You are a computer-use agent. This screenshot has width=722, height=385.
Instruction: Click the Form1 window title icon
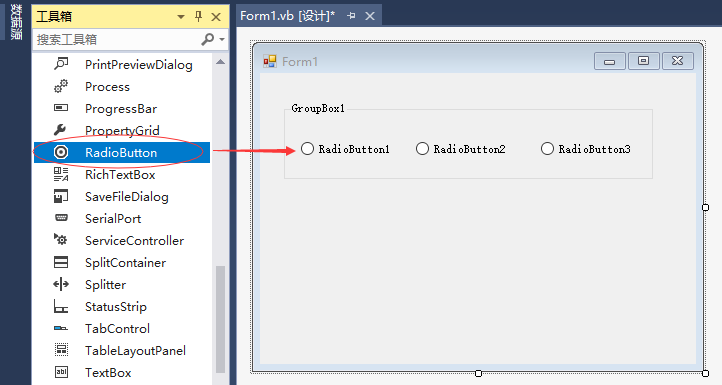(x=270, y=61)
